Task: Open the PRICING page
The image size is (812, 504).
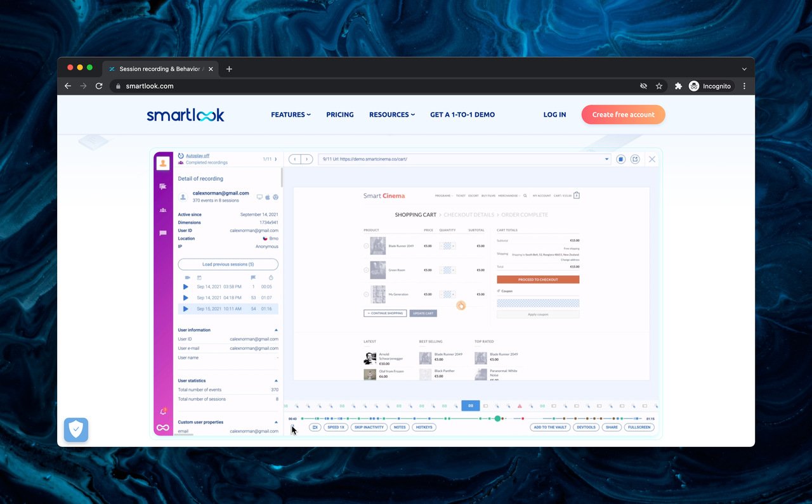Action: point(340,115)
